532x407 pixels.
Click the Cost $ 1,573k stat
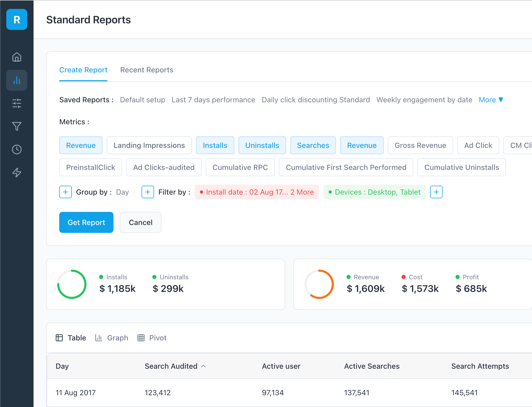coord(420,284)
